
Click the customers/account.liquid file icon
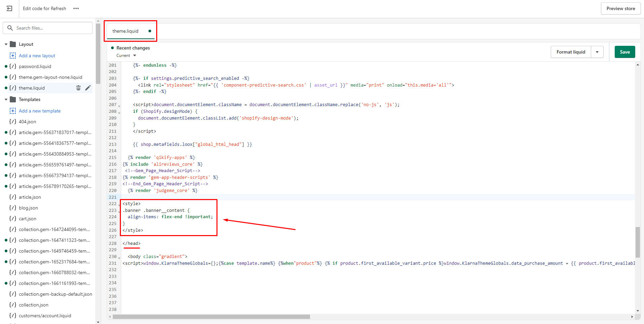(13, 316)
